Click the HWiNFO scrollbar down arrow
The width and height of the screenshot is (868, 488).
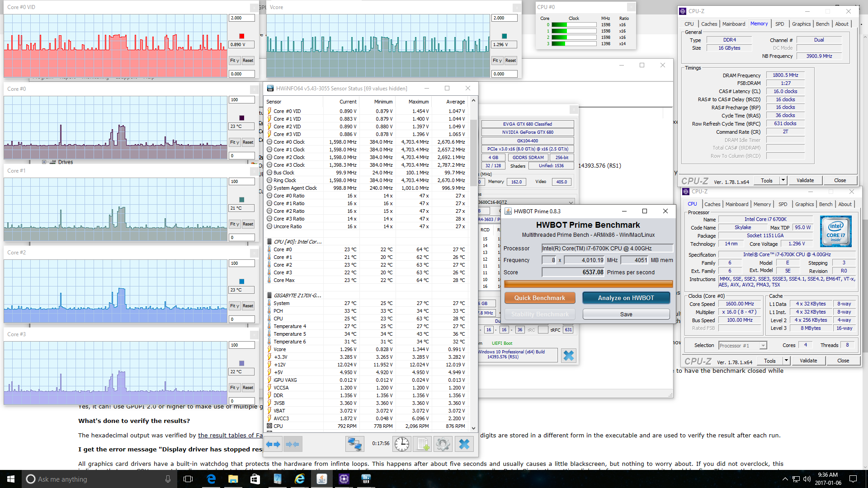coord(473,428)
